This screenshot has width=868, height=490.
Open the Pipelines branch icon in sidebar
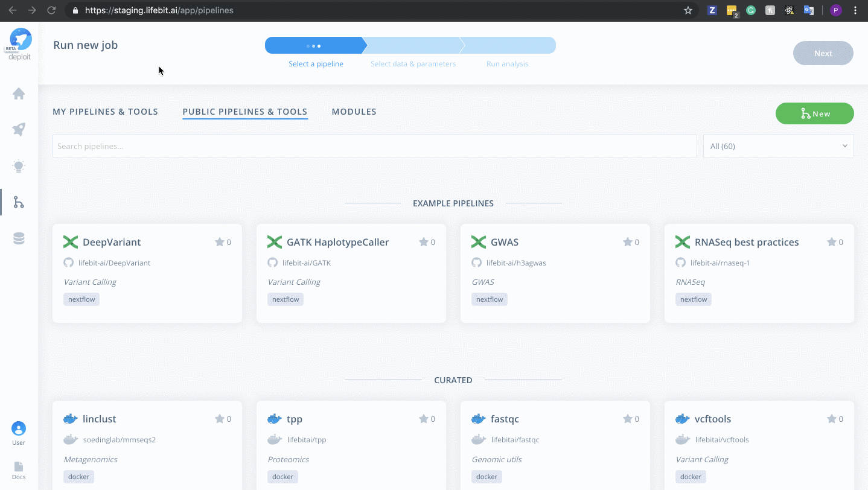(19, 202)
